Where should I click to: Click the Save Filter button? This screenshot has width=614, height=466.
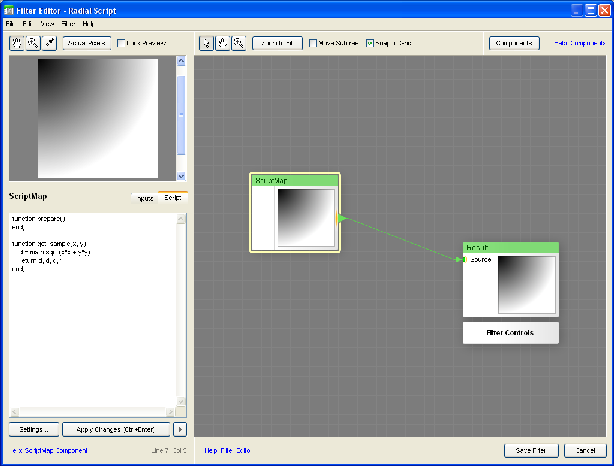coord(531,451)
